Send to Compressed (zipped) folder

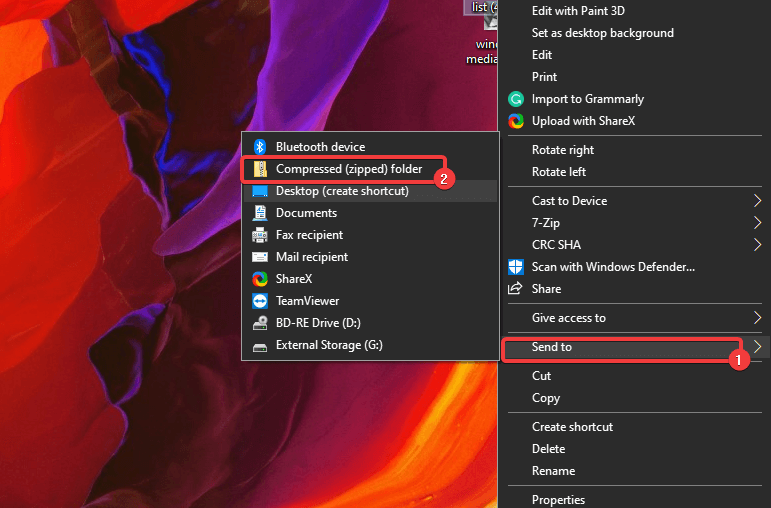click(370, 169)
